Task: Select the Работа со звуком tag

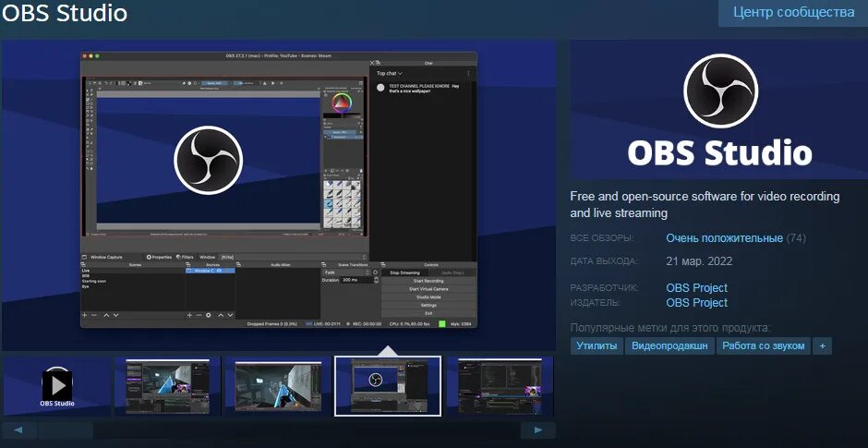Action: (x=763, y=345)
